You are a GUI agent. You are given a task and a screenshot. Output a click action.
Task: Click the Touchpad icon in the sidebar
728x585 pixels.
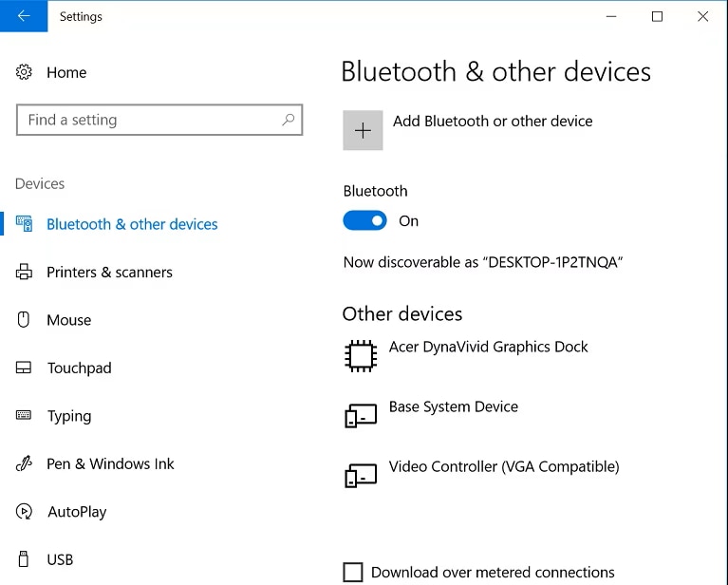24,368
